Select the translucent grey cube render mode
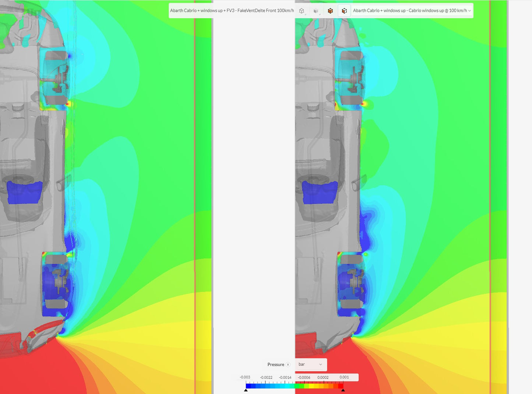This screenshot has width=532, height=394. tap(316, 11)
